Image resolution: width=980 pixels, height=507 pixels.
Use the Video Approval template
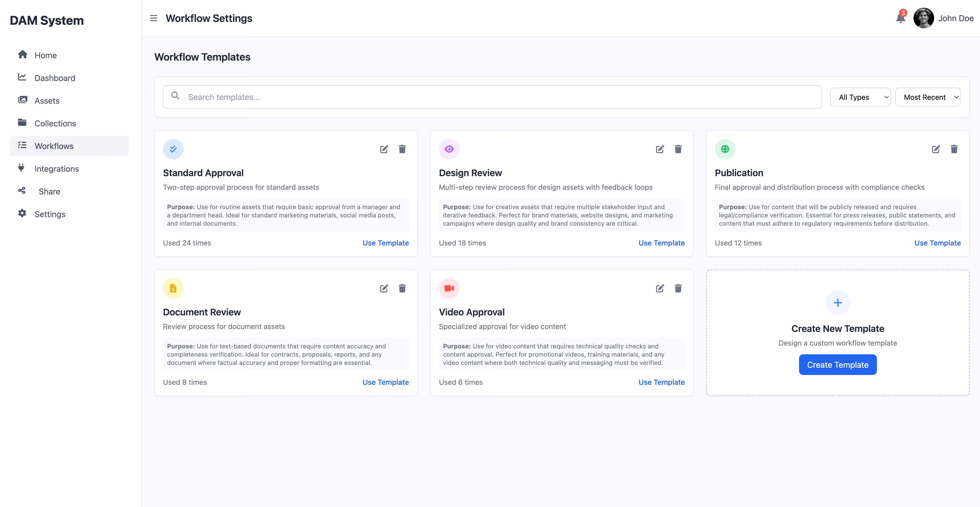pos(661,382)
